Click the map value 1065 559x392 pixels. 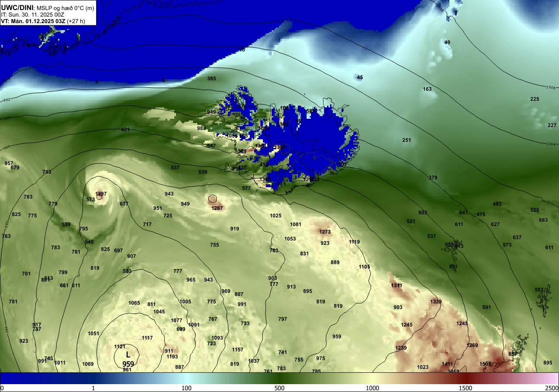click(x=134, y=303)
